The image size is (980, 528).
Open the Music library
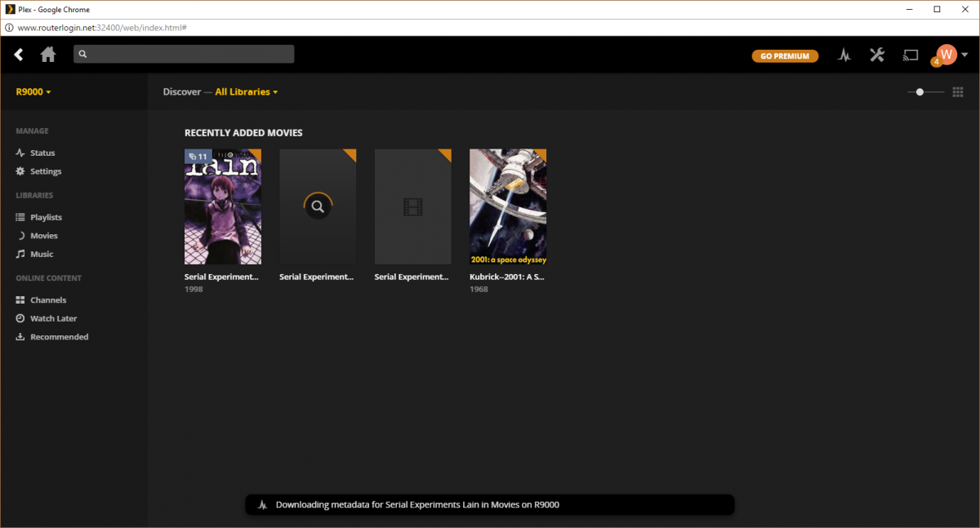pos(42,254)
